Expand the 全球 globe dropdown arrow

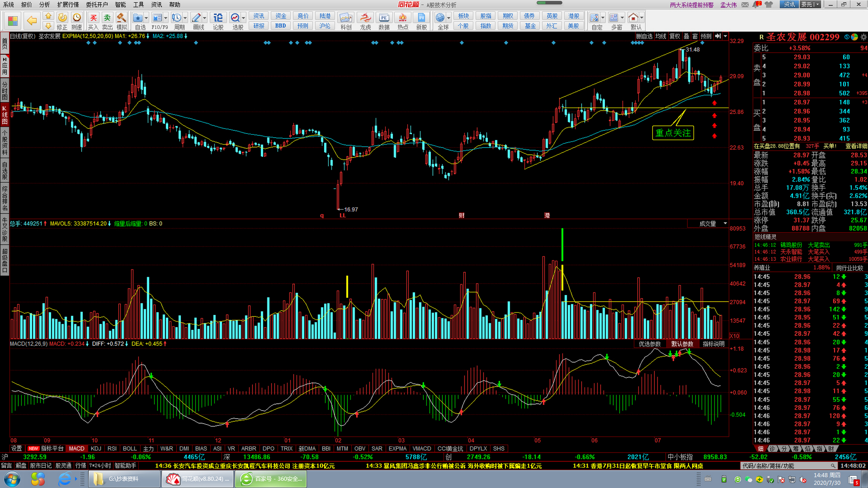449,18
